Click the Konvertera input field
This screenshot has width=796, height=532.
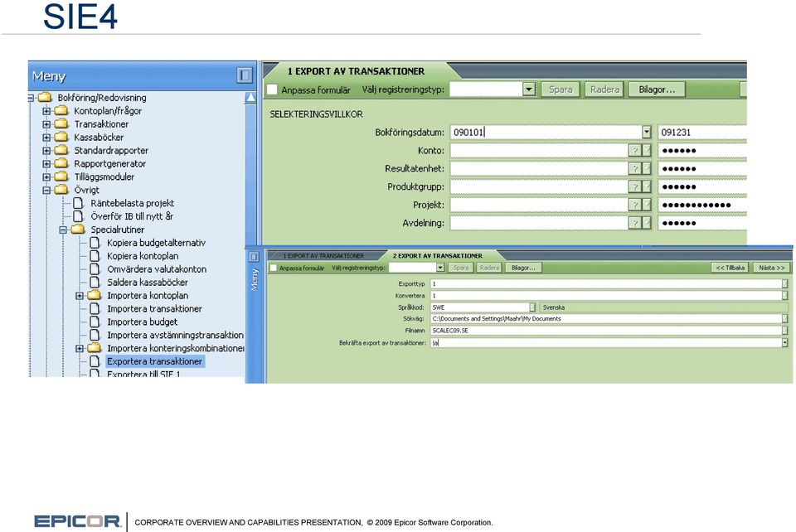pos(606,296)
